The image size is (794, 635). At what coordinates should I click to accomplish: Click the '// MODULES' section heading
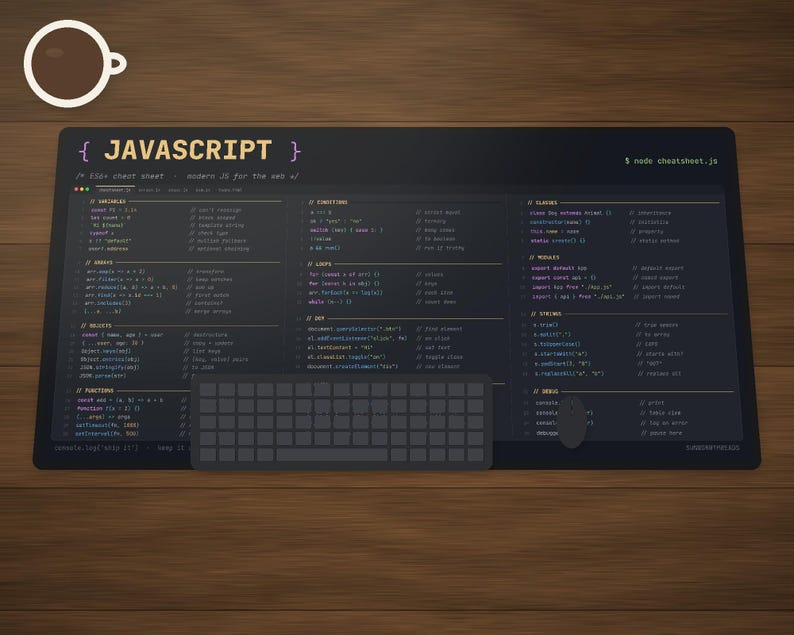coord(544,257)
